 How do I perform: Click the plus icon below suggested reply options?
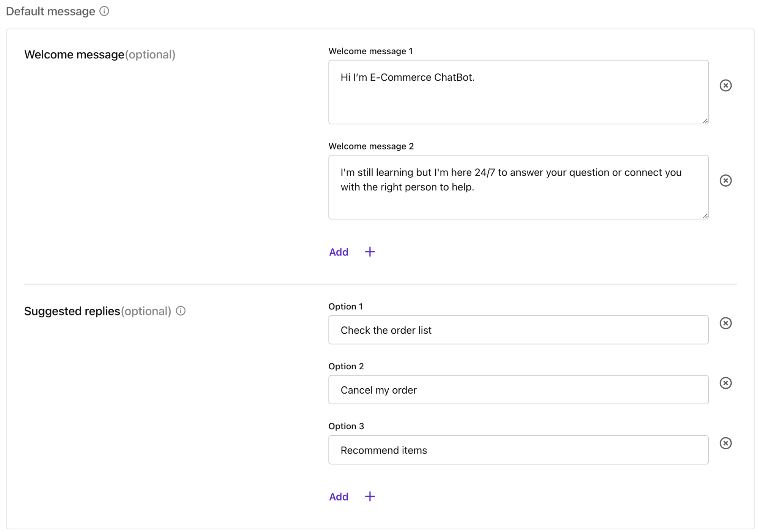(x=370, y=496)
